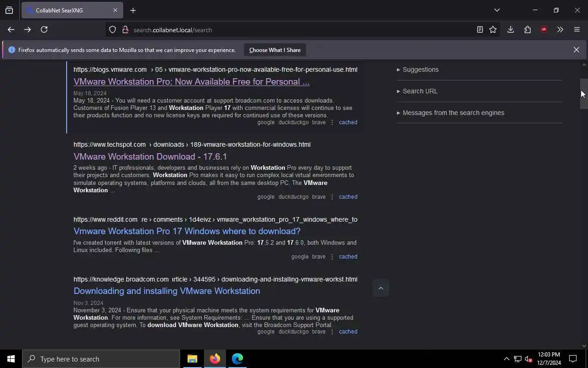
Task: Open Reddit Workstation Pro 17 download result
Action: [x=187, y=231]
